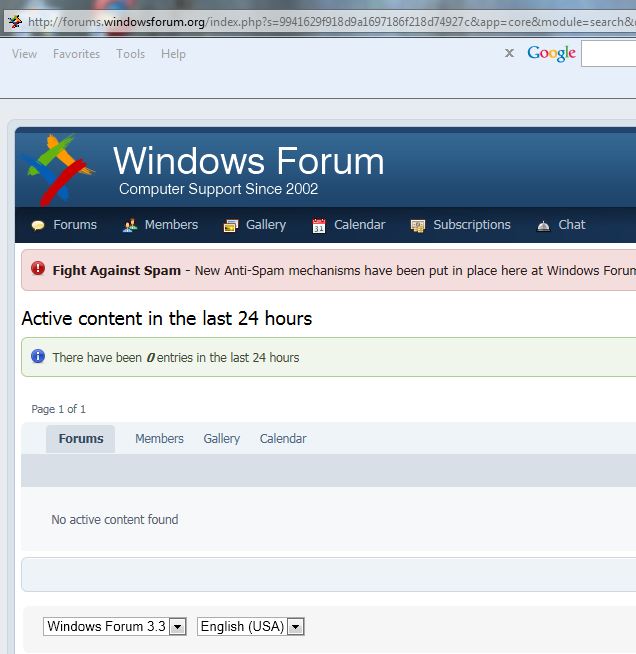Image resolution: width=636 pixels, height=654 pixels.
Task: Click the Fight Against Spam notice title
Action: tap(117, 271)
